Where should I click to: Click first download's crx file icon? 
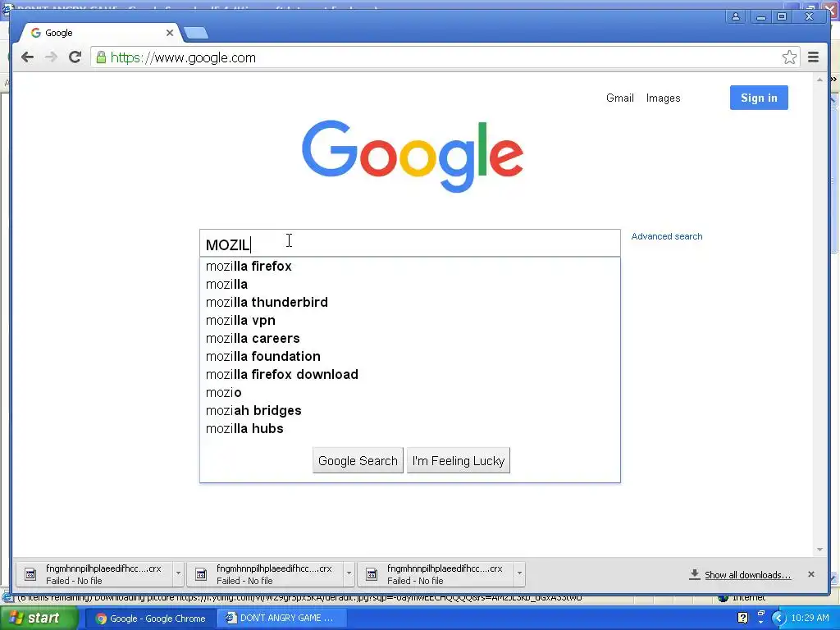30,575
